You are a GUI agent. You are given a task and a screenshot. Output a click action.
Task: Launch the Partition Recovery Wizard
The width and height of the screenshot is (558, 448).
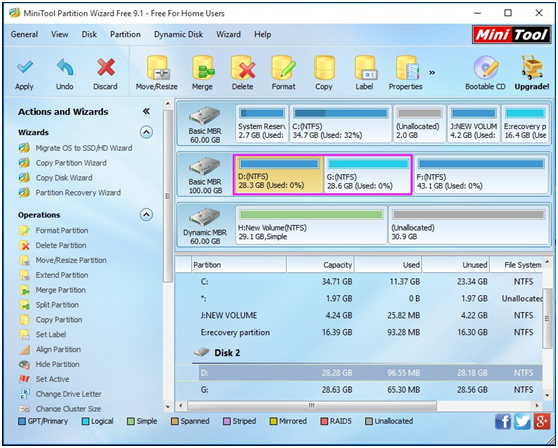point(78,193)
